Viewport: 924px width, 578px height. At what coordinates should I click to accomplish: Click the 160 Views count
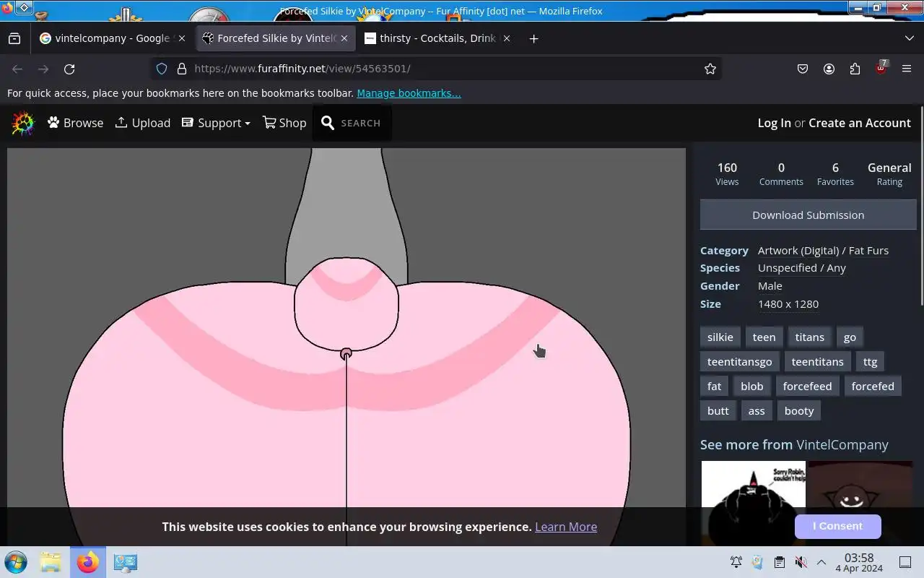point(727,173)
